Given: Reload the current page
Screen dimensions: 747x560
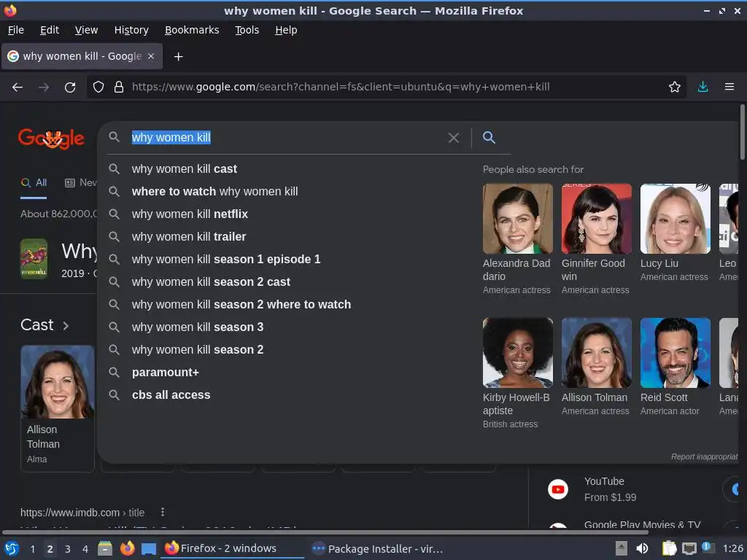Looking at the screenshot, I should point(70,87).
